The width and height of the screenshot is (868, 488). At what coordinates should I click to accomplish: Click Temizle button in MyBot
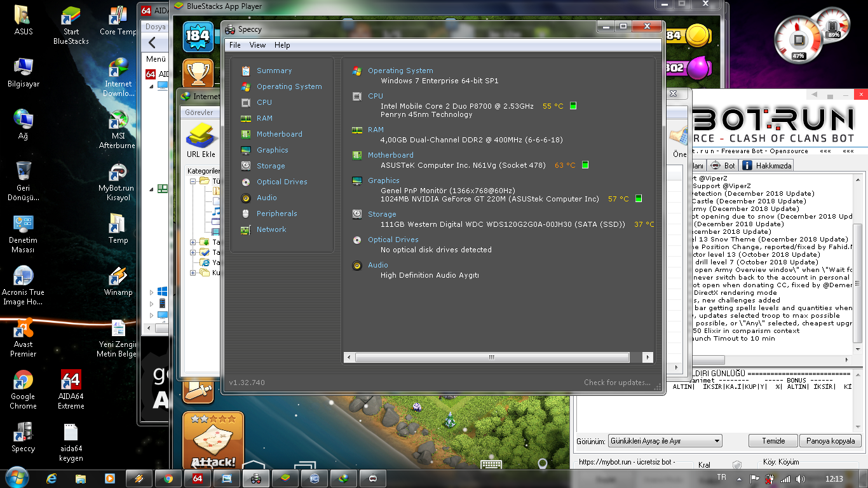(x=773, y=441)
